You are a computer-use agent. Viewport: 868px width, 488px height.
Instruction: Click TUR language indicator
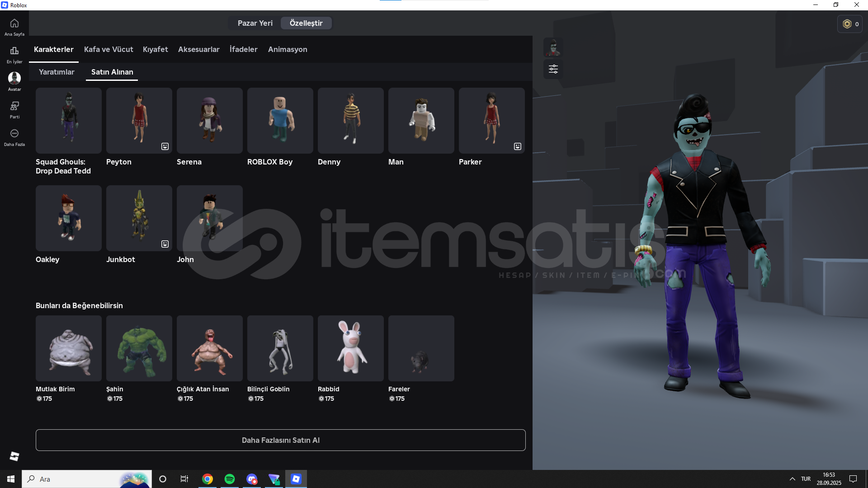click(x=806, y=479)
